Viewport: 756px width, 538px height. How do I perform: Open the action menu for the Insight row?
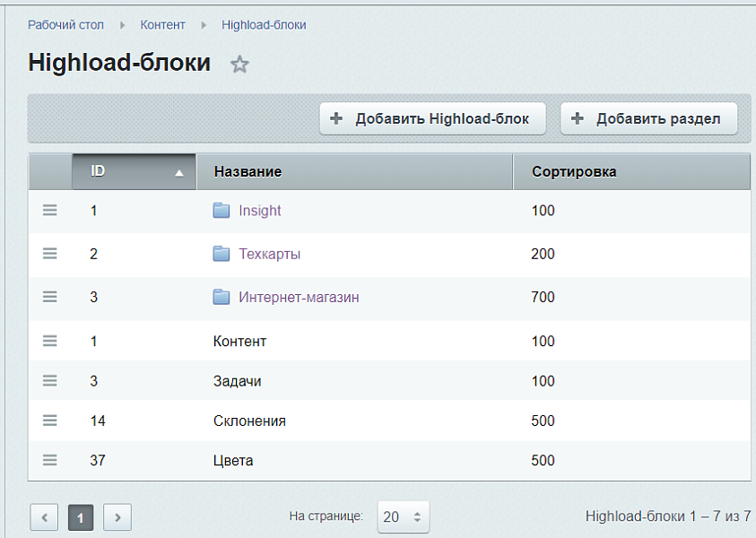tap(49, 211)
